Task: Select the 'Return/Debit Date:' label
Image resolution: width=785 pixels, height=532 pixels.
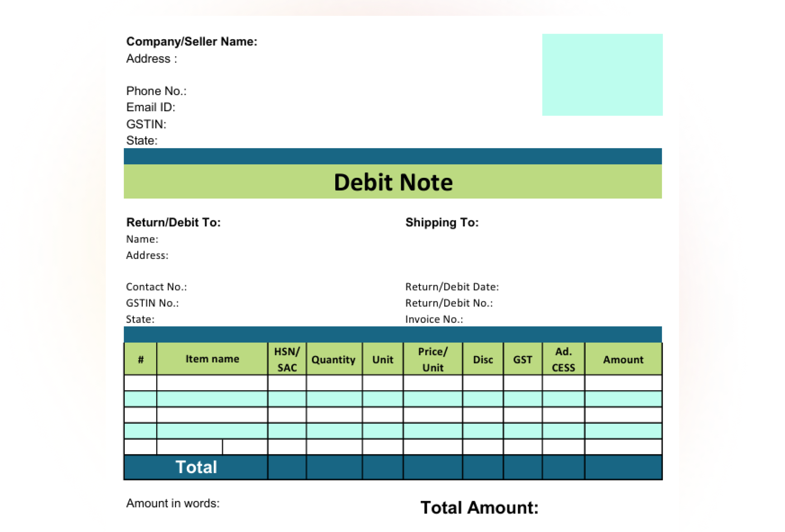Action: point(452,287)
